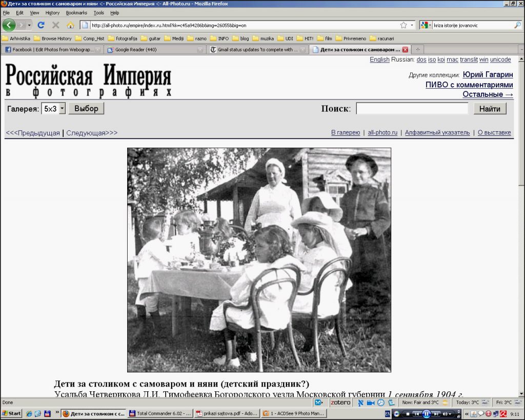
Task: Click the Поиск search text field
Action: 412,109
